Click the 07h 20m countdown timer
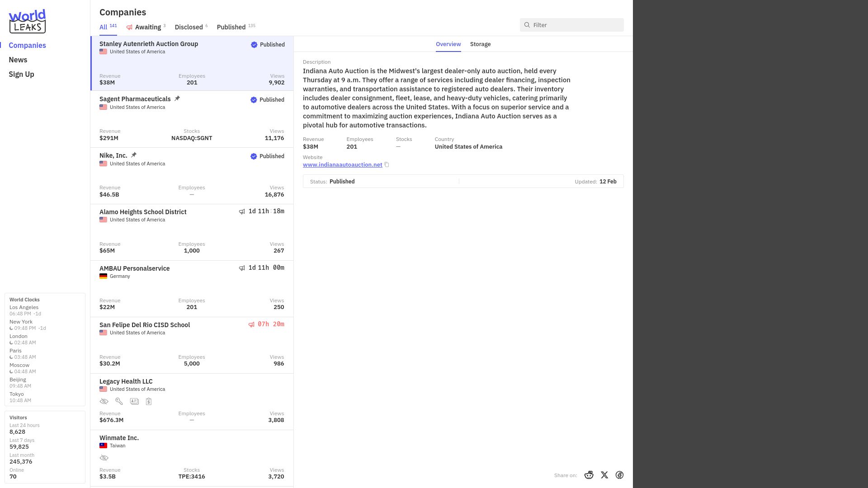Screen dimensions: 868x488 click(x=271, y=324)
